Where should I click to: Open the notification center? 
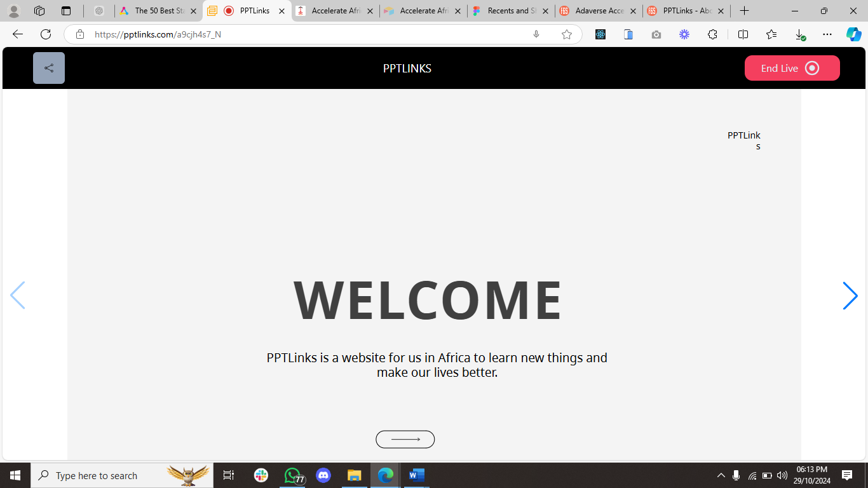(x=847, y=475)
